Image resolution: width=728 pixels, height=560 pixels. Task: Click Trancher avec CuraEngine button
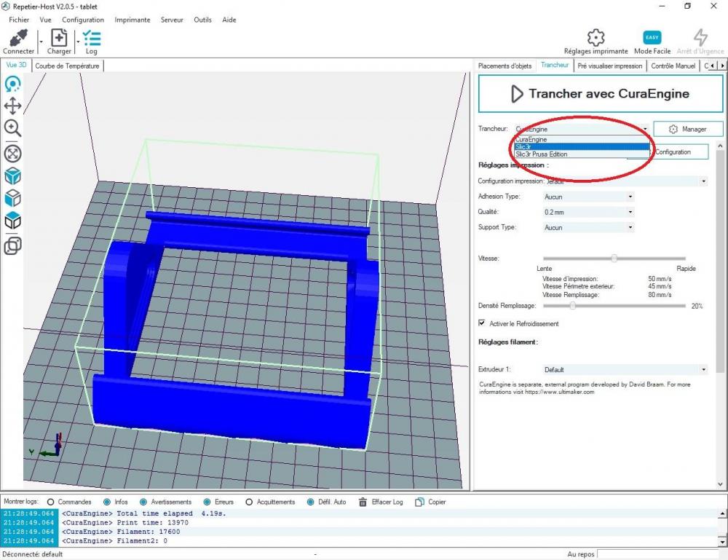[x=601, y=94]
